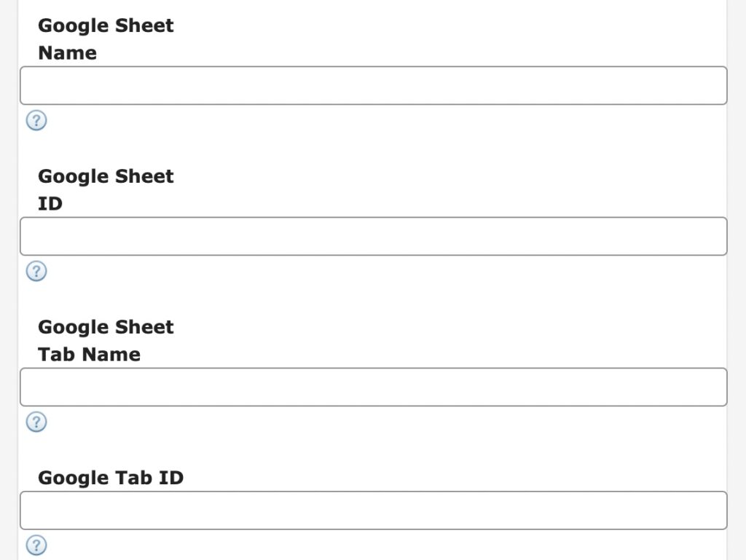
Task: Click the Google Sheet Name text field
Action: 373,86
